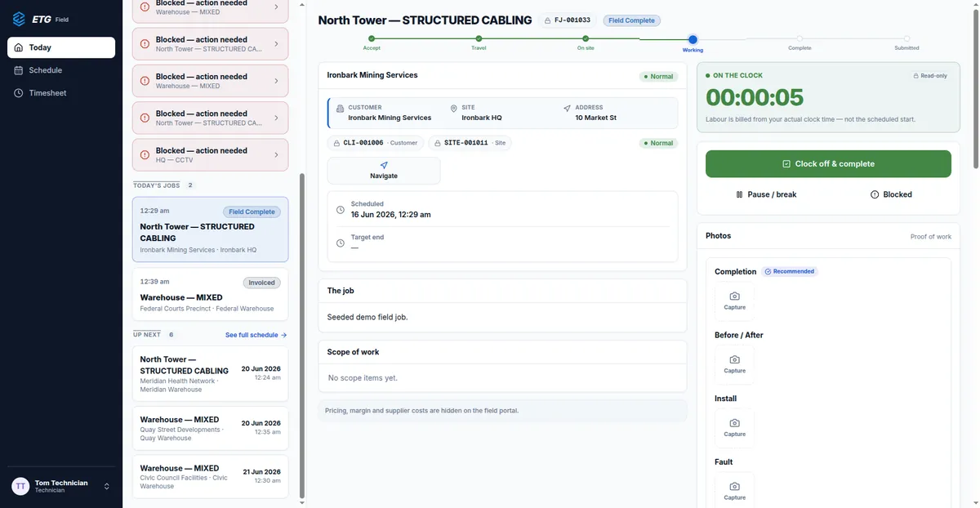
Task: Click the Navigate button
Action: (384, 171)
